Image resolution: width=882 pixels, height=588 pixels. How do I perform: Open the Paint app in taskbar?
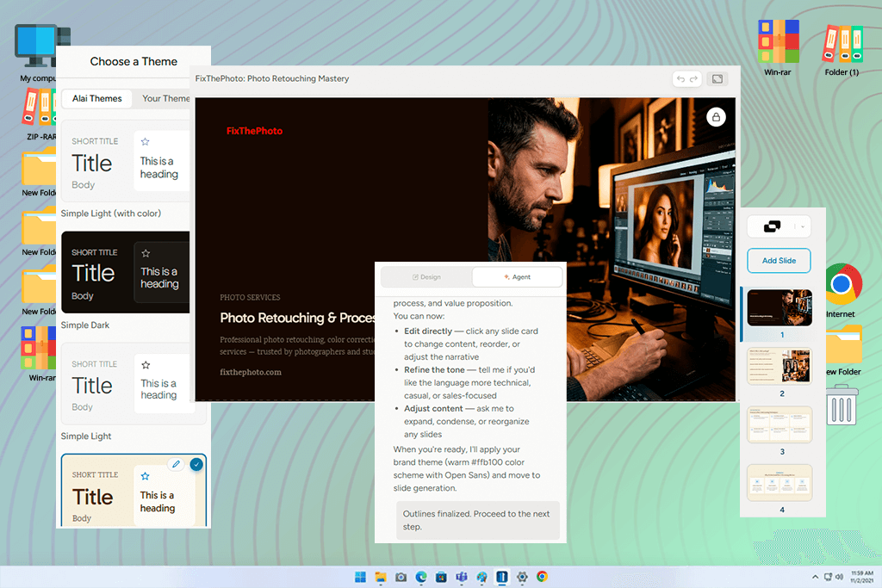[481, 577]
